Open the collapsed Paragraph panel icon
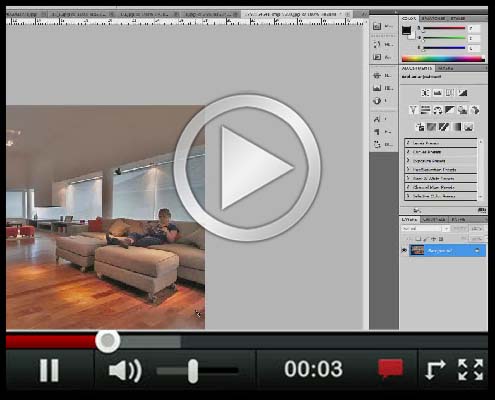 377,132
